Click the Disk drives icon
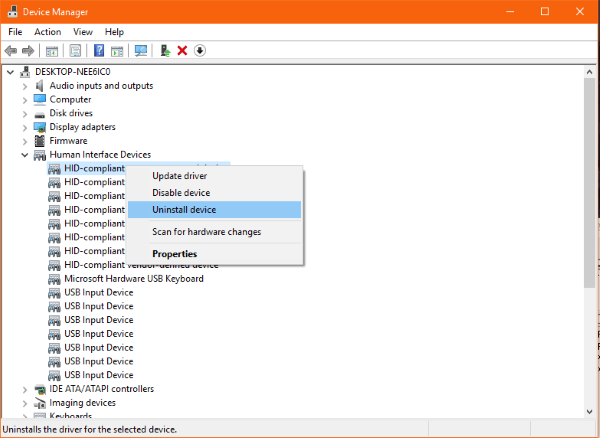 [x=39, y=113]
